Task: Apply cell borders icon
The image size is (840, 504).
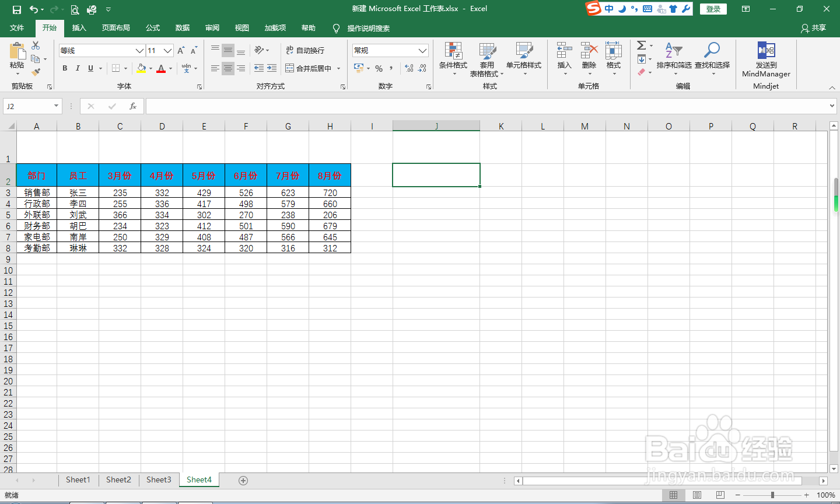Action: (x=116, y=68)
